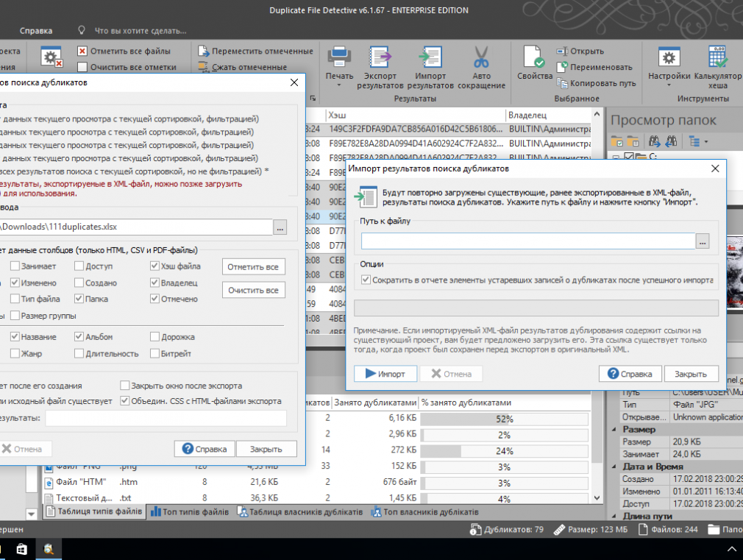This screenshot has width=743, height=560.
Task: Click the Очистить все button in export dialog
Action: click(x=254, y=290)
